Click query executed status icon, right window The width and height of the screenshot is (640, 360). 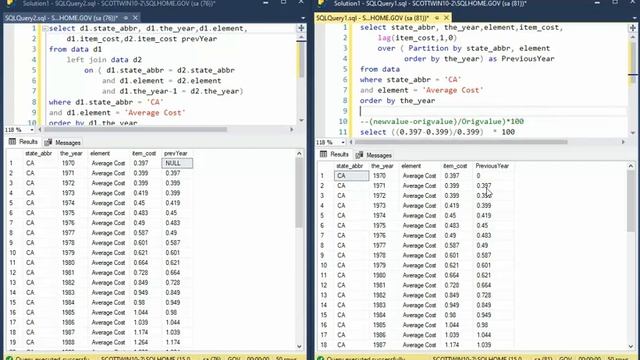pyautogui.click(x=321, y=358)
